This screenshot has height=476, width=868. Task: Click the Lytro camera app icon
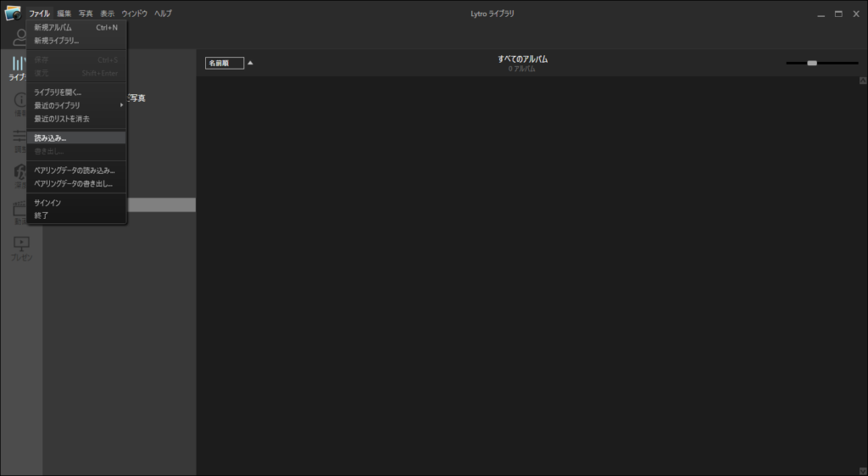pyautogui.click(x=13, y=14)
